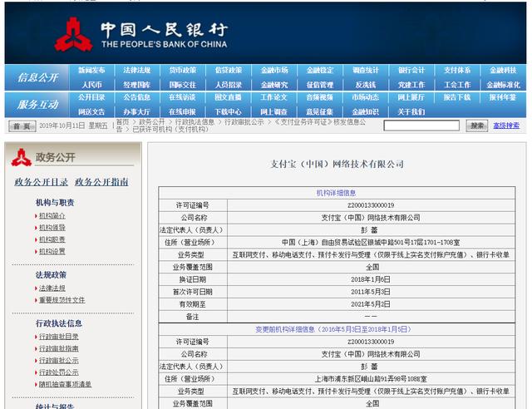Go to 国际交往 section

click(x=183, y=85)
